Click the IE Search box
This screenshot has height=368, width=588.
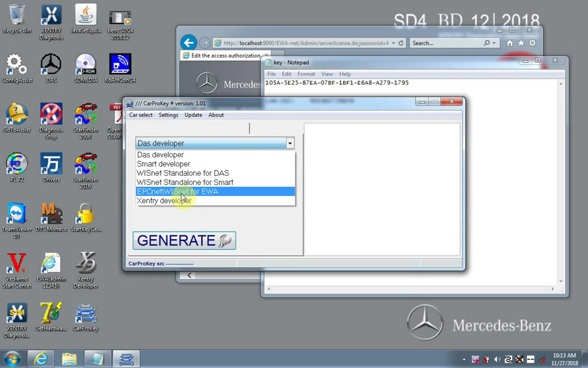[446, 43]
